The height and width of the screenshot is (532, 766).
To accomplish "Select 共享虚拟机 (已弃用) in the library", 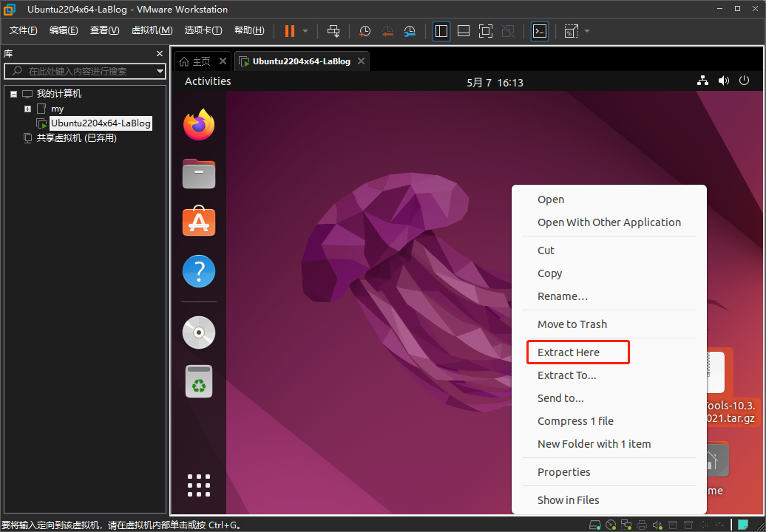I will coord(77,138).
